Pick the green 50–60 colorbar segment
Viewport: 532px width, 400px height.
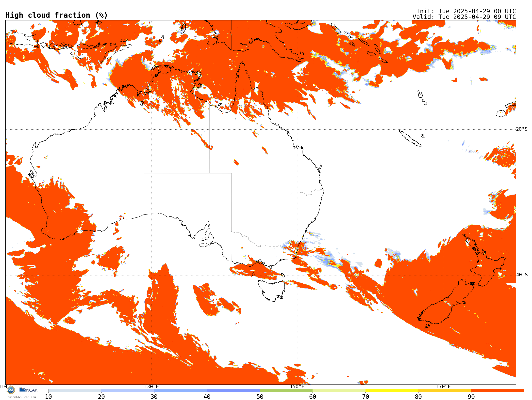[x=286, y=391]
